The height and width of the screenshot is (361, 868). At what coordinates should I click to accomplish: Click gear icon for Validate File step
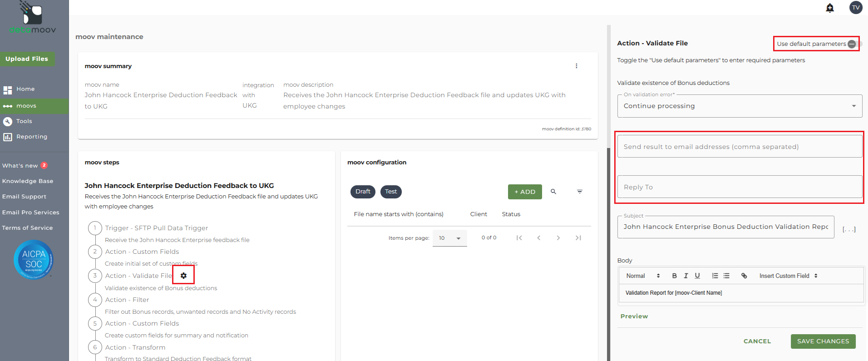point(183,276)
